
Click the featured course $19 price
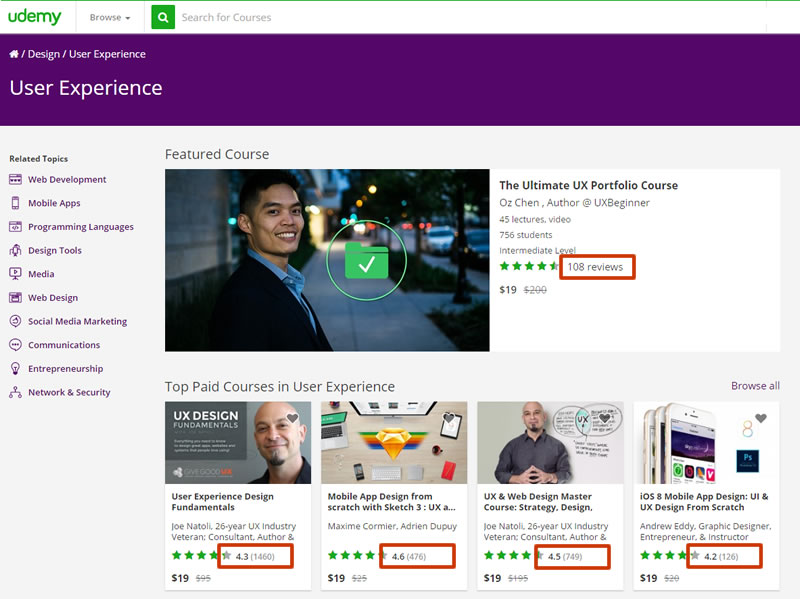(508, 290)
